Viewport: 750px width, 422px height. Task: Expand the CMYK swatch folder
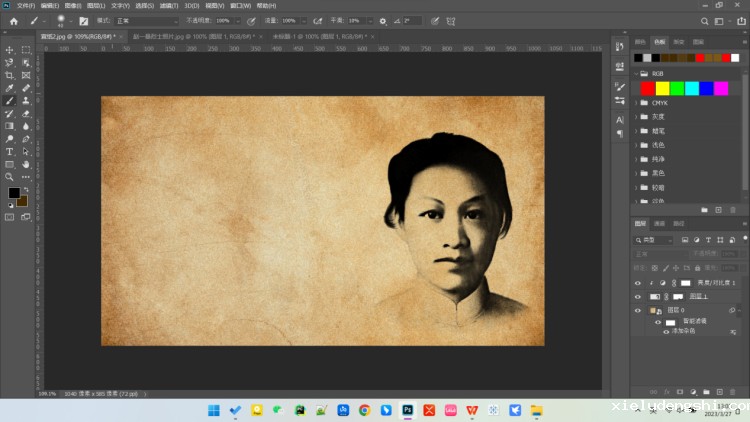(x=638, y=102)
